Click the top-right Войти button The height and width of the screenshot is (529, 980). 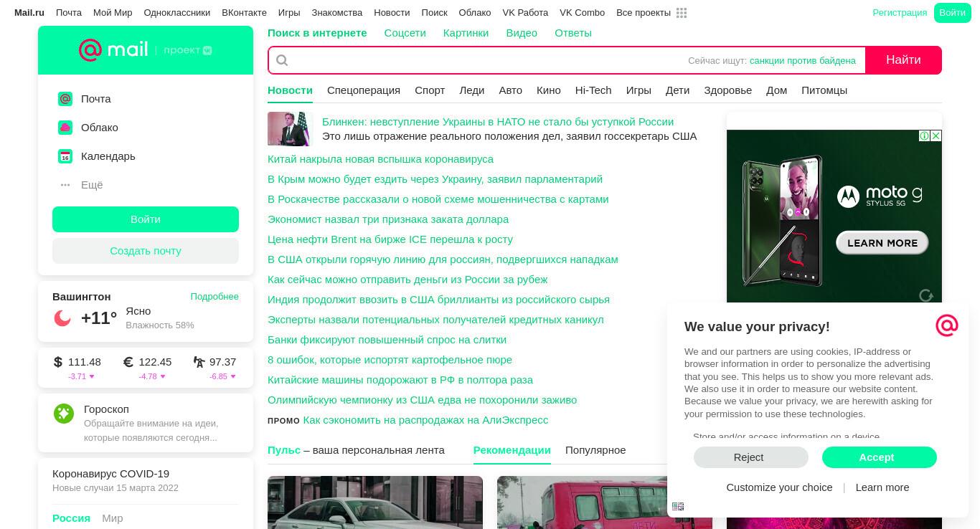tap(952, 13)
